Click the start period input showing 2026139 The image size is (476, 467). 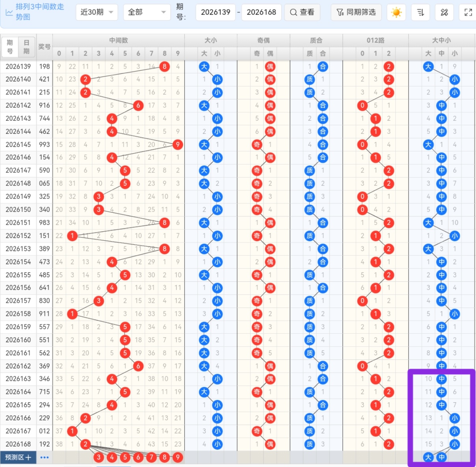[x=215, y=12]
